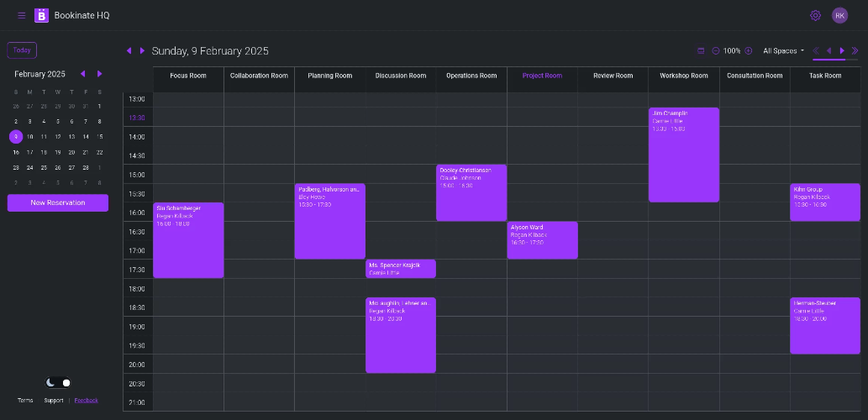Open the Feedback link
868x420 pixels.
point(87,400)
